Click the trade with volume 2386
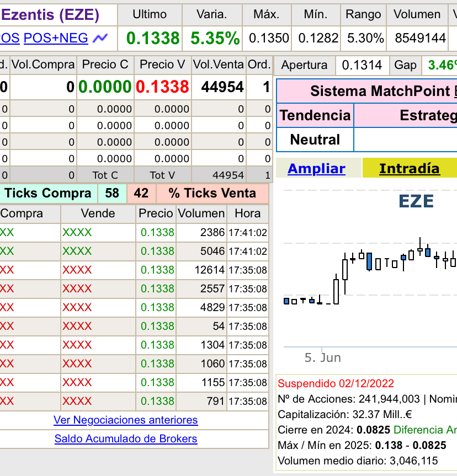 point(134,233)
